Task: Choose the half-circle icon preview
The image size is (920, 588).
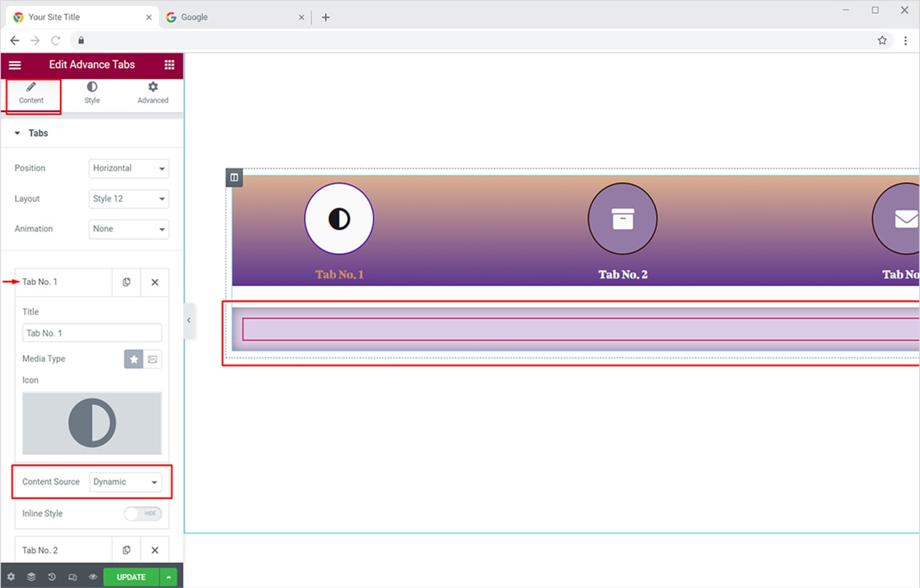Action: tap(92, 423)
